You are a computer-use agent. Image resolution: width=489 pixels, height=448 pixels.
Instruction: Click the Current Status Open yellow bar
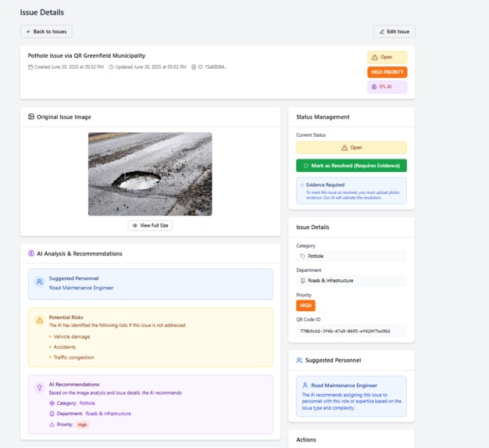[x=352, y=148]
